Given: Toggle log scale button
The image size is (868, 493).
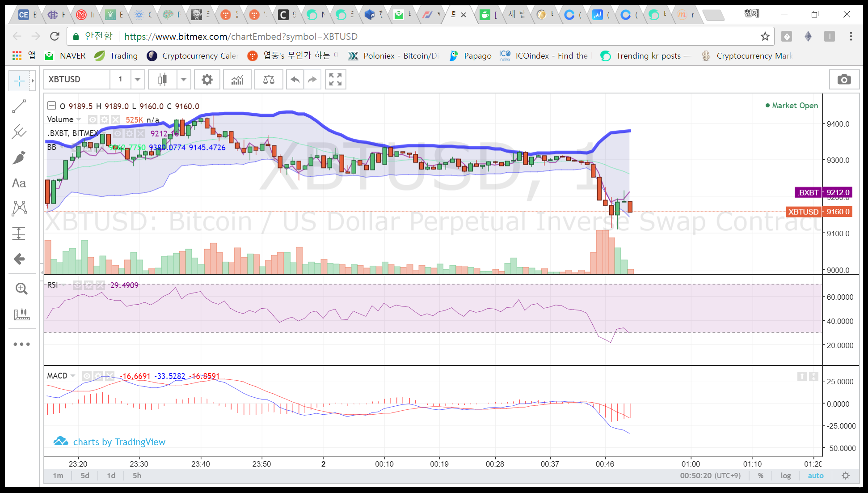Looking at the screenshot, I should 785,476.
